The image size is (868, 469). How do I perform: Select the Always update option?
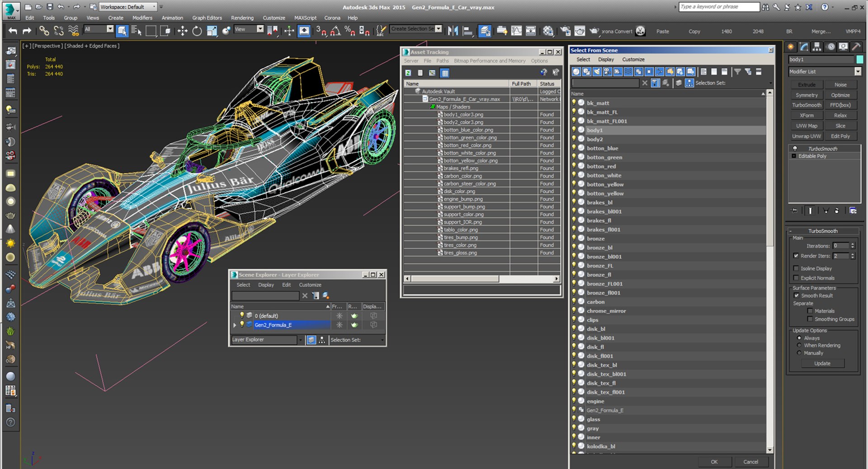pyautogui.click(x=799, y=338)
